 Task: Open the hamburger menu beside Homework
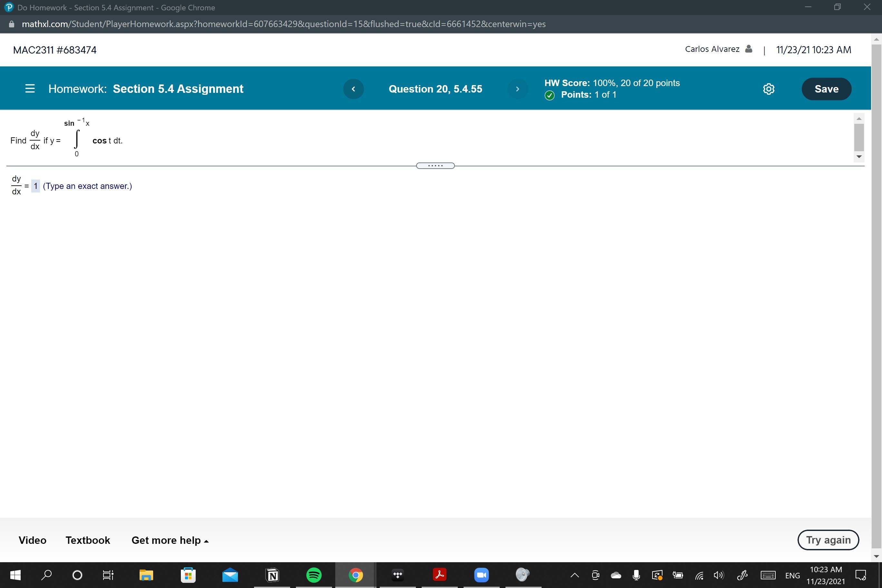pos(30,89)
